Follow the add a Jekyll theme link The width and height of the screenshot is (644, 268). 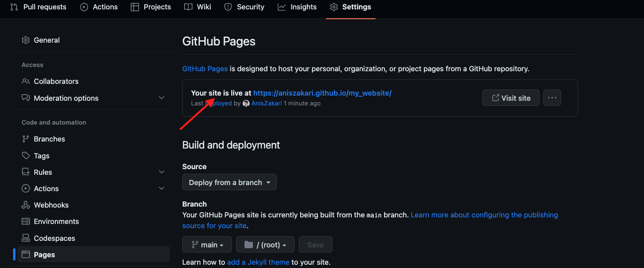point(259,262)
